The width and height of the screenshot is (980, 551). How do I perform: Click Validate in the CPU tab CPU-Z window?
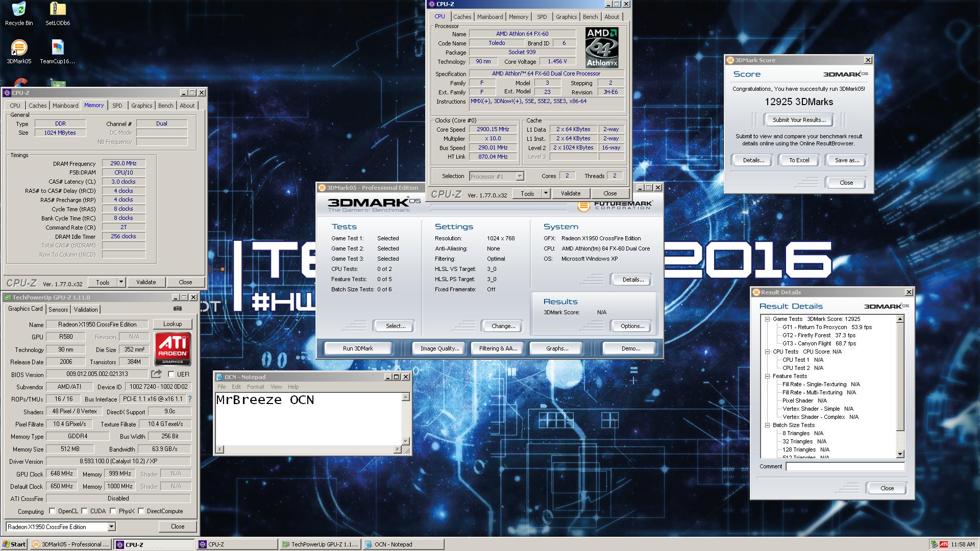[x=571, y=193]
